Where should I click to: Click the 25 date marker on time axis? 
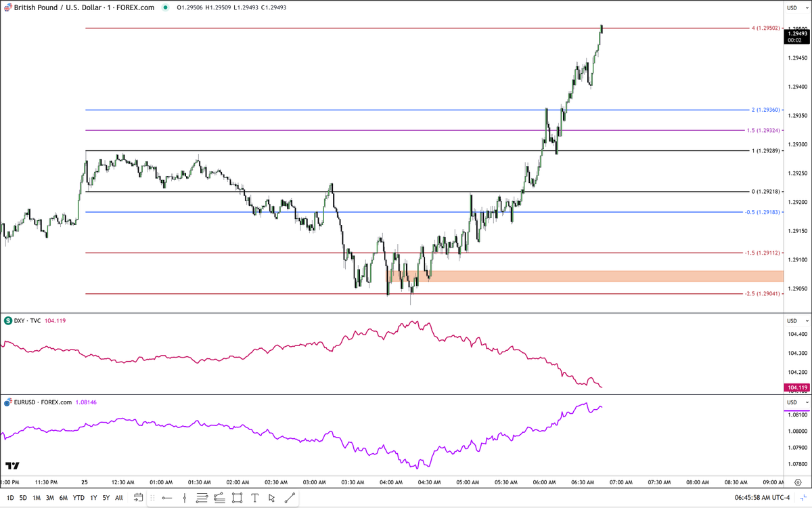click(84, 482)
